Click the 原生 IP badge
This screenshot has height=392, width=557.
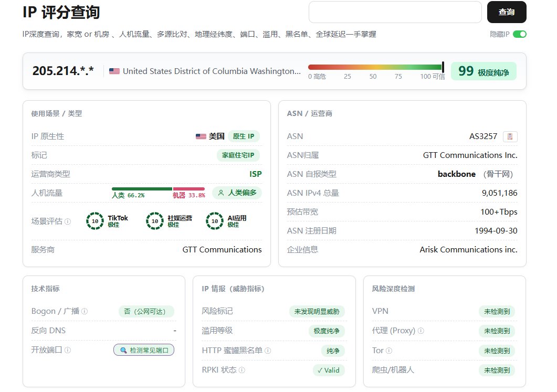coord(244,136)
